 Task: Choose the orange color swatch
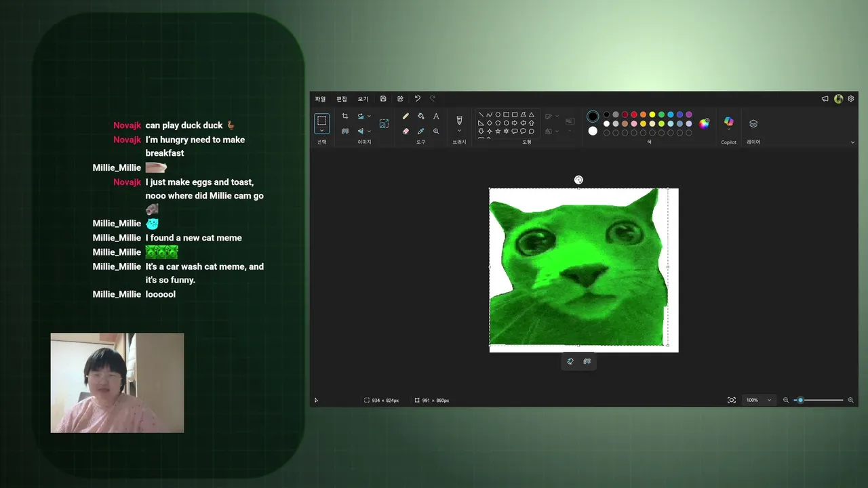[x=643, y=115]
